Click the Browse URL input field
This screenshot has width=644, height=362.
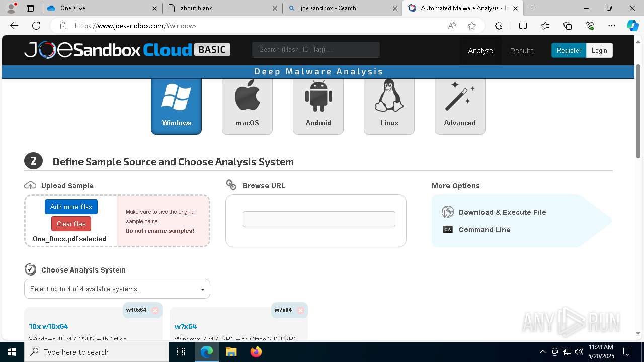coord(319,219)
